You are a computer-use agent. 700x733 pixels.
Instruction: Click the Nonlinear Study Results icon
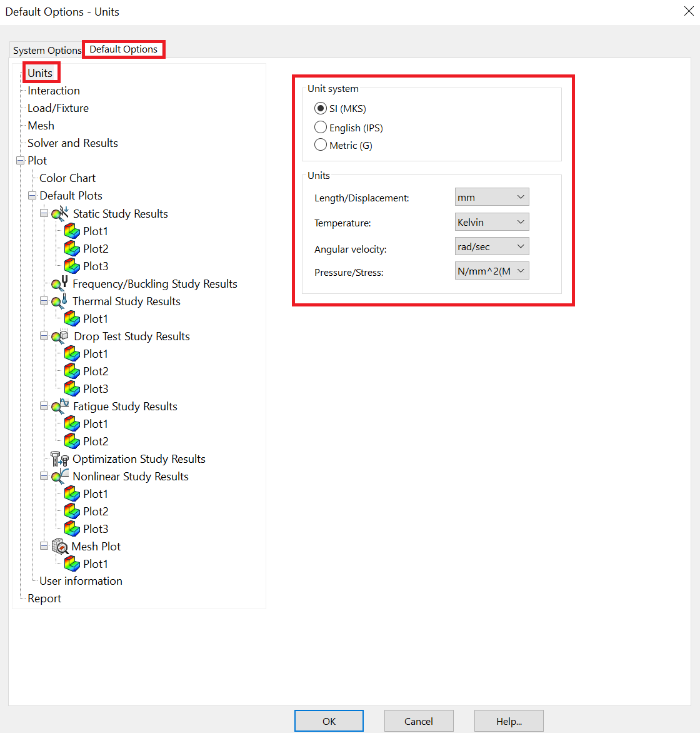pyautogui.click(x=60, y=477)
